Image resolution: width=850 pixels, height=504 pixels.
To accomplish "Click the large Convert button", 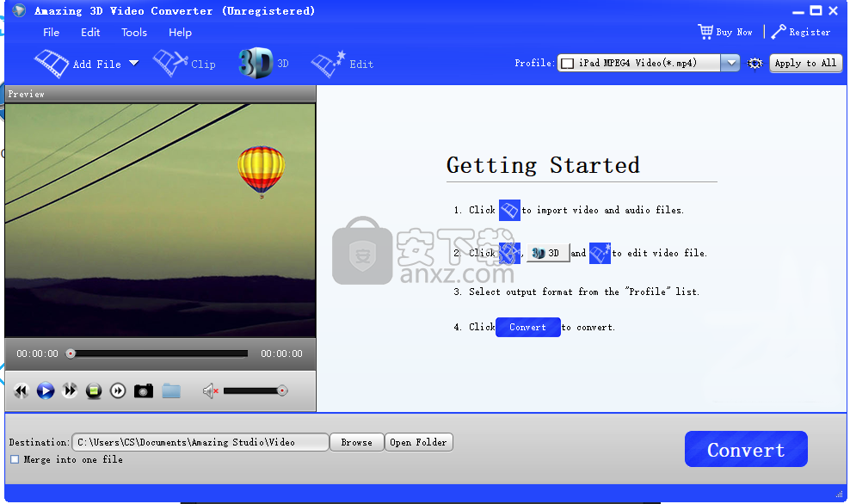I will [746, 449].
